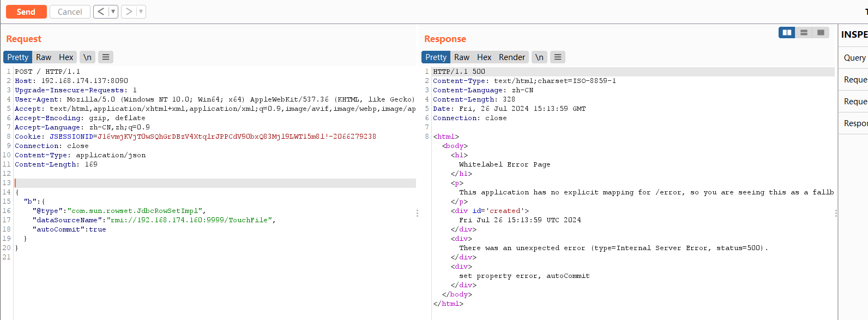This screenshot has height=320, width=868.
Task: Open the Response pane options menu icon
Action: point(558,57)
